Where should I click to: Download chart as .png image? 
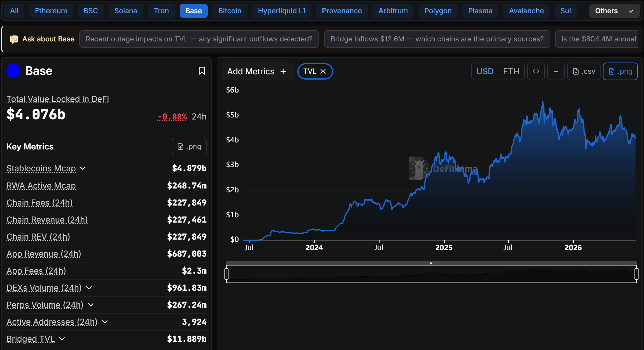click(x=620, y=71)
